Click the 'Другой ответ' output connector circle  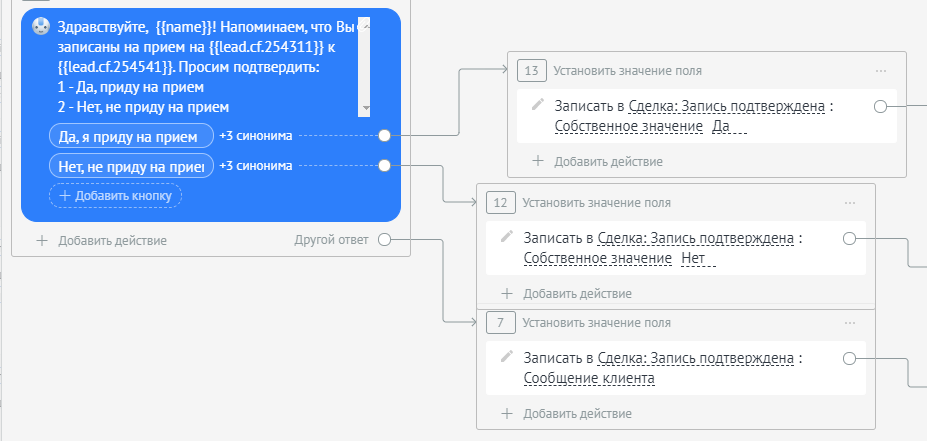pos(385,240)
